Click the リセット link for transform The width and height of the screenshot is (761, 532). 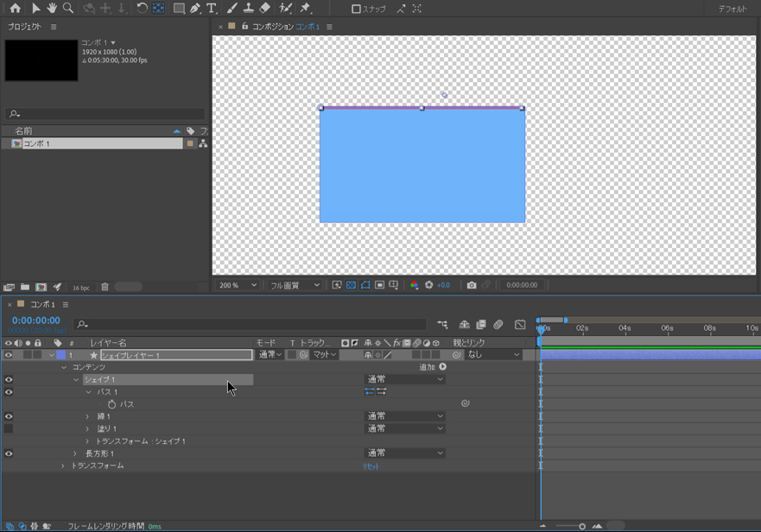371,466
